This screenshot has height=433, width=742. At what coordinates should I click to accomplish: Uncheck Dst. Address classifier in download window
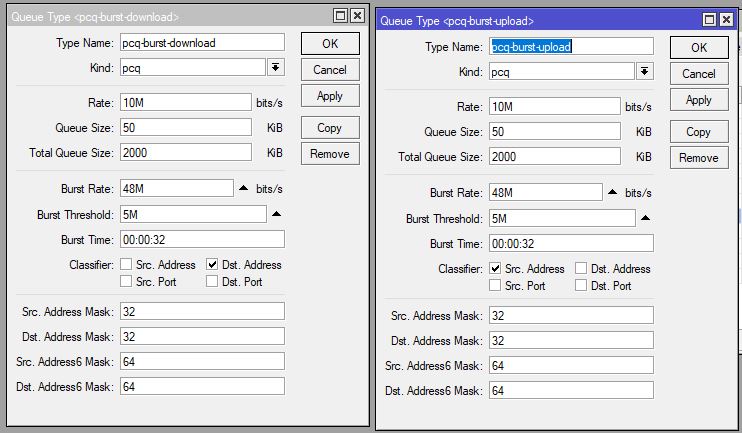(212, 264)
